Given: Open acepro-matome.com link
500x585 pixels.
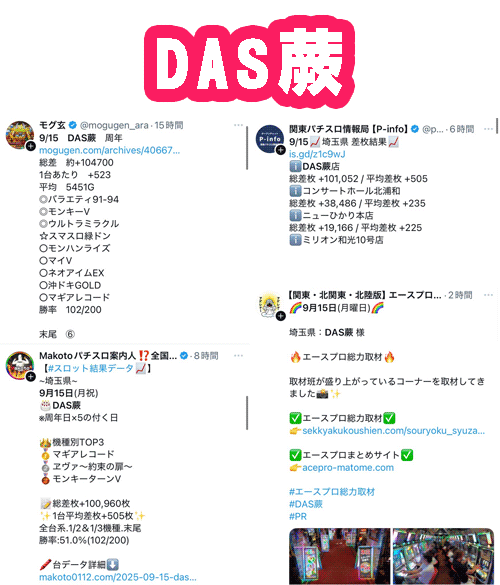Looking at the screenshot, I should [x=348, y=467].
